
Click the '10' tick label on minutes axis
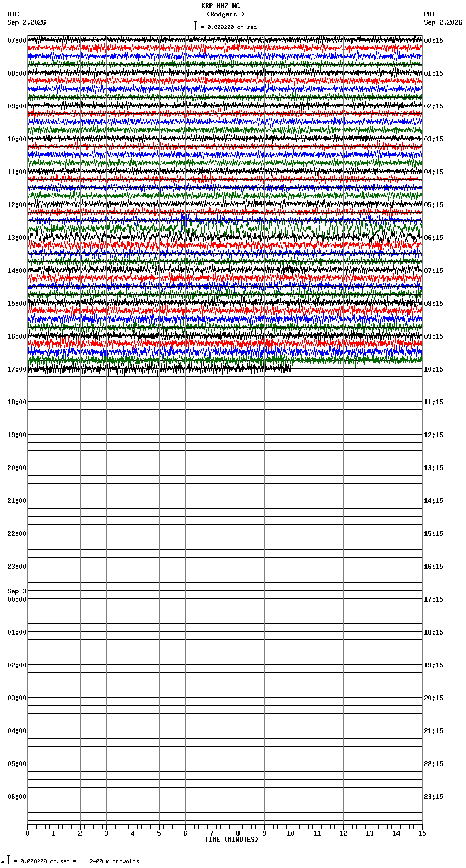[x=291, y=833]
